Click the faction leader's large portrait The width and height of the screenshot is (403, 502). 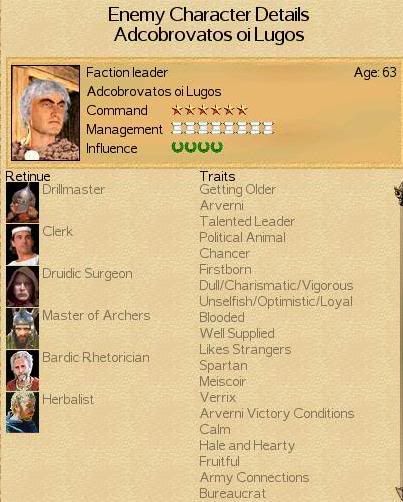pos(45,113)
